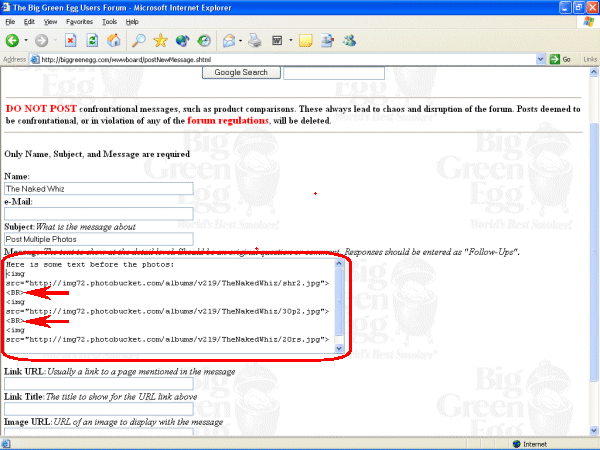Click the Internet zone status bar indicator
600x450 pixels.
point(530,444)
